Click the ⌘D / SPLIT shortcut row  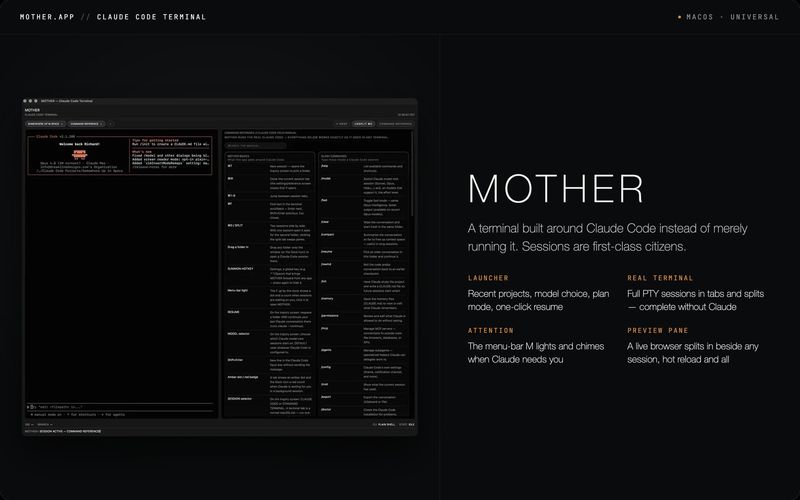point(270,233)
